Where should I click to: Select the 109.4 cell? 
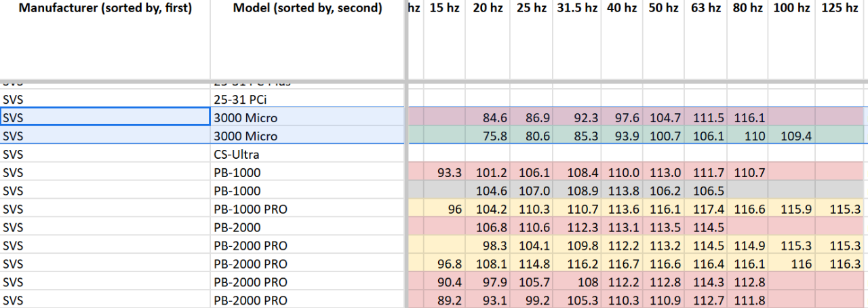[x=792, y=136]
